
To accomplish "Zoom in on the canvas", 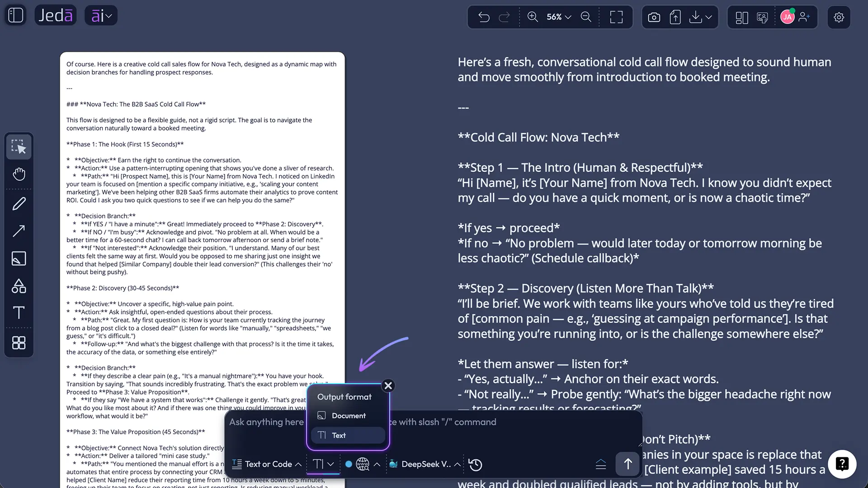I will click(533, 17).
